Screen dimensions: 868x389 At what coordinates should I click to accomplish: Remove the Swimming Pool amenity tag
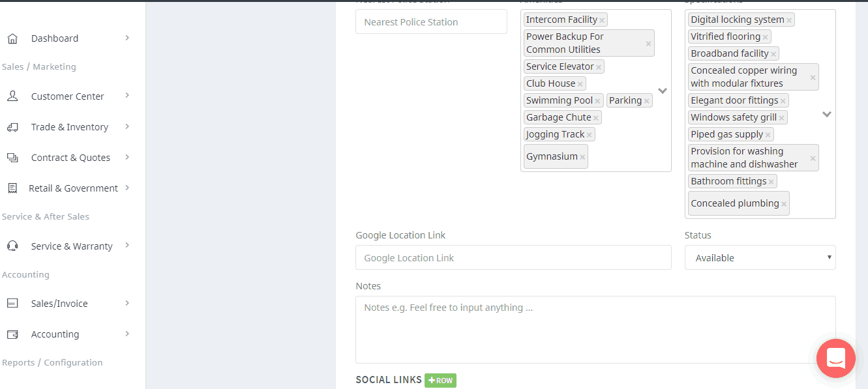pos(597,101)
